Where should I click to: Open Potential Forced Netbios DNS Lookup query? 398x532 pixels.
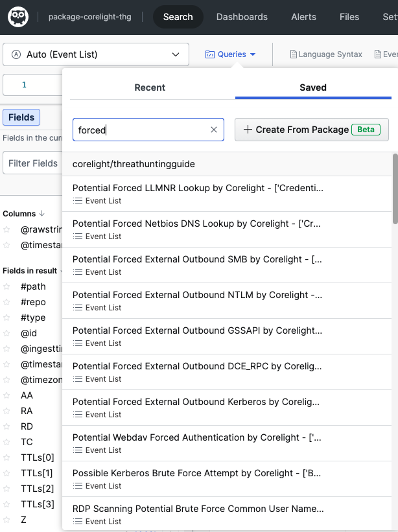click(x=227, y=229)
